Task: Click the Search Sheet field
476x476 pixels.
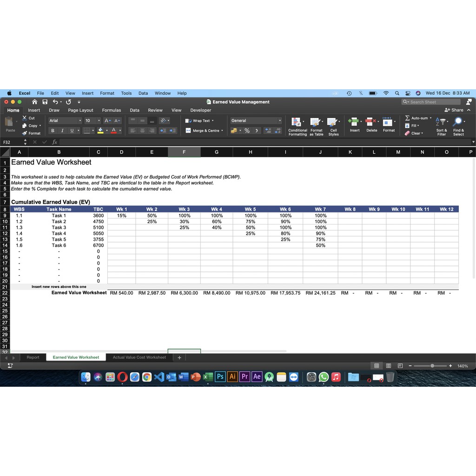Action: coord(431,102)
